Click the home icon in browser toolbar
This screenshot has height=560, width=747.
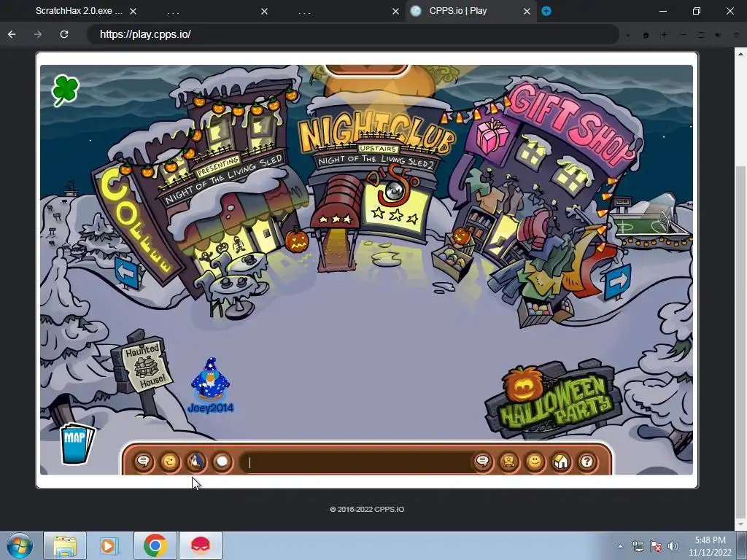[646, 35]
